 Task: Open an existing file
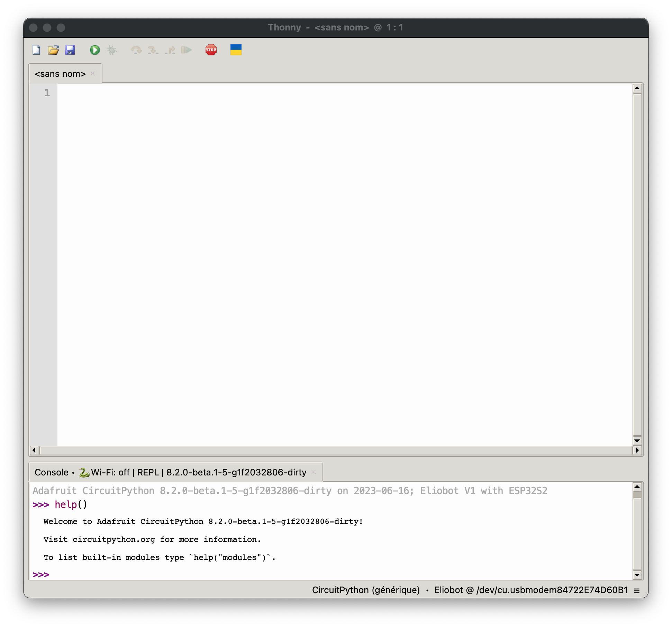pyautogui.click(x=53, y=50)
